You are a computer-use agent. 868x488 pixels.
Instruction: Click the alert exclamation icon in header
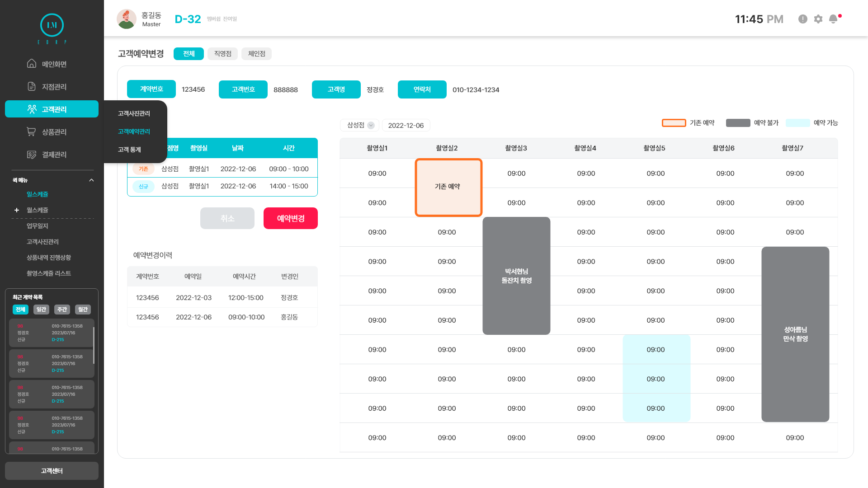click(802, 19)
